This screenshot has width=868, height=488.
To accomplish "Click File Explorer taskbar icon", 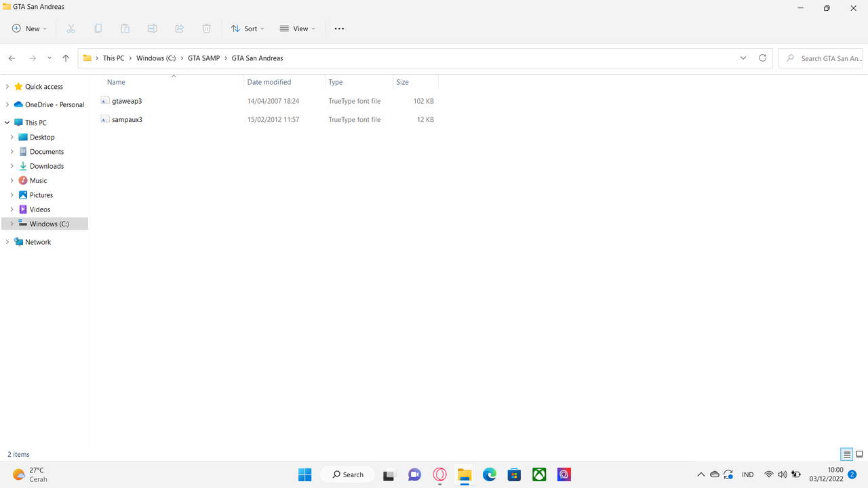I will 465,474.
